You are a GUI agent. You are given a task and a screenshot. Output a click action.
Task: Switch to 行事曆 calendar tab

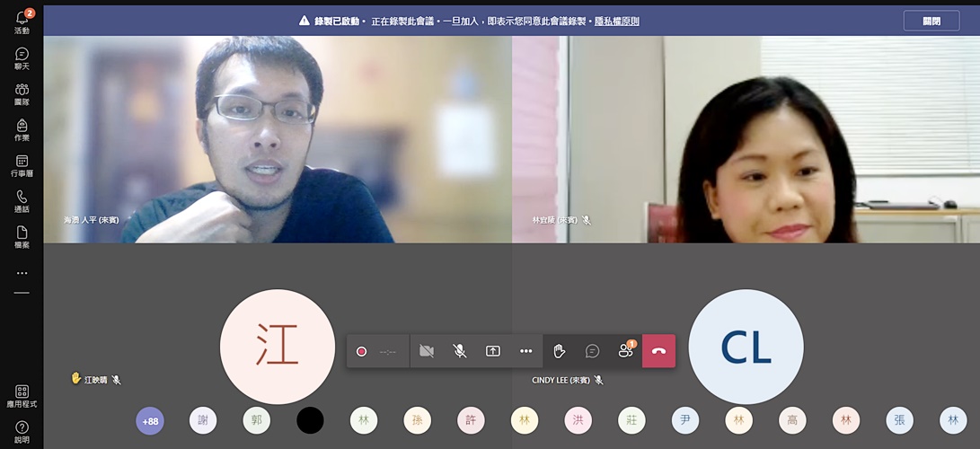coord(22,165)
